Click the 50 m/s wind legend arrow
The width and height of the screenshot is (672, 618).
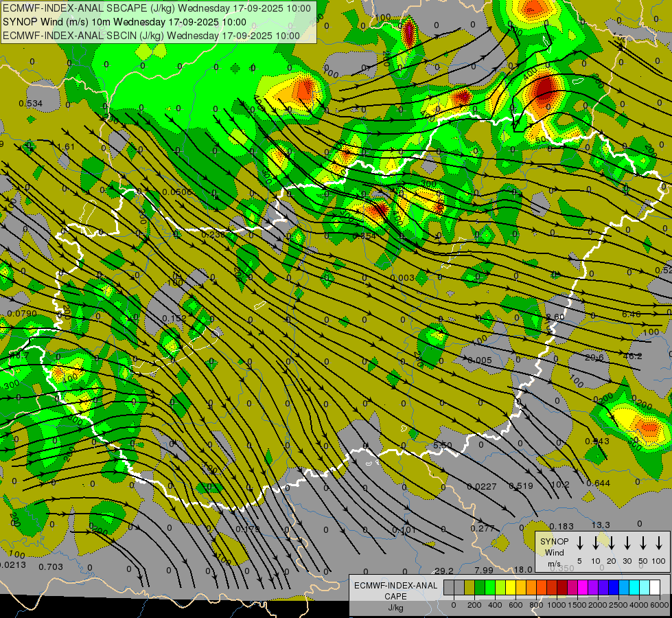643,543
